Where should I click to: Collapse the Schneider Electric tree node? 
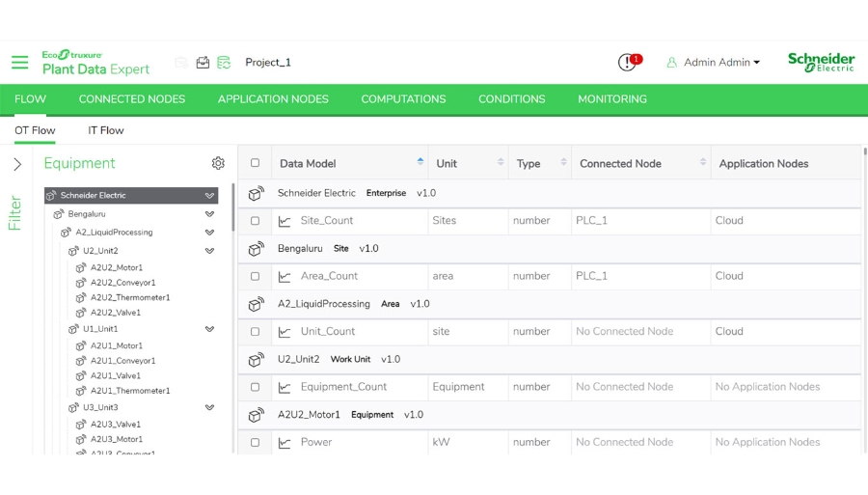[209, 196]
